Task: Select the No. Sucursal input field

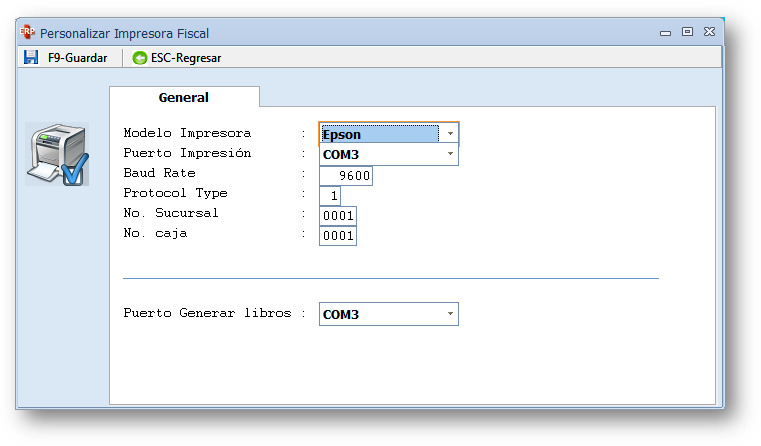Action: 338,215
